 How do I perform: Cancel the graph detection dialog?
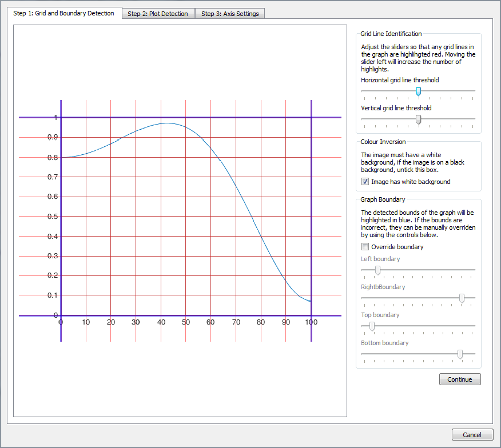coord(472,434)
